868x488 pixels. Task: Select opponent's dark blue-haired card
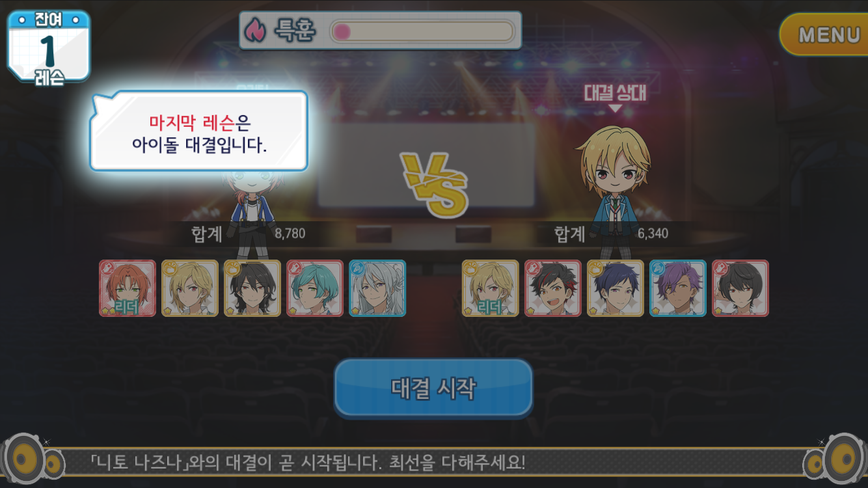(616, 288)
